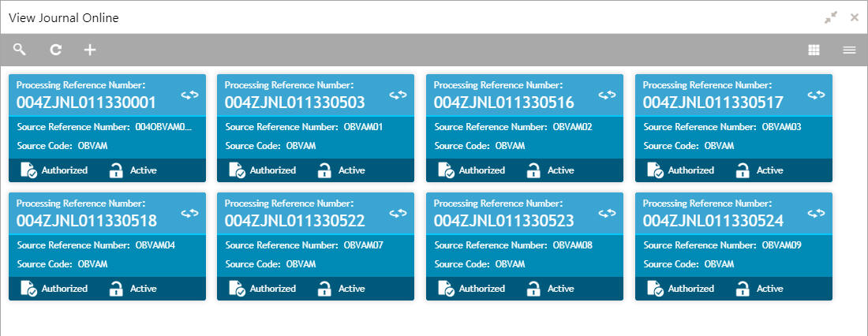Click Authorized status on card 004ZJNL011330518
The image size is (868, 336).
click(64, 289)
